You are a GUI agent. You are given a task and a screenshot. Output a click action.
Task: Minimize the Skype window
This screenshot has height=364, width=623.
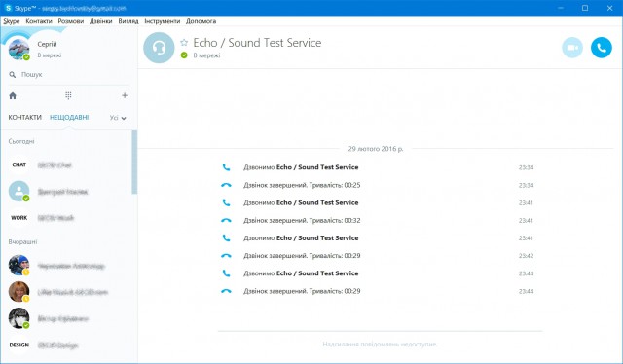click(561, 8)
